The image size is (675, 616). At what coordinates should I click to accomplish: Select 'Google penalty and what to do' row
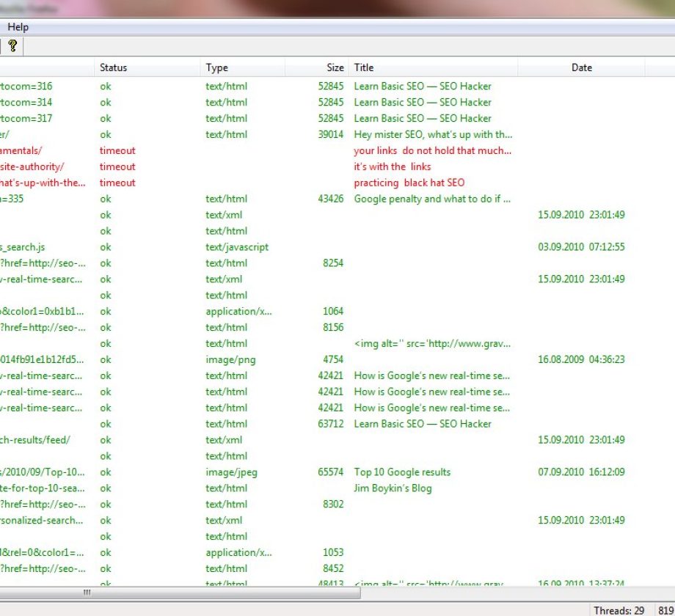click(432, 199)
